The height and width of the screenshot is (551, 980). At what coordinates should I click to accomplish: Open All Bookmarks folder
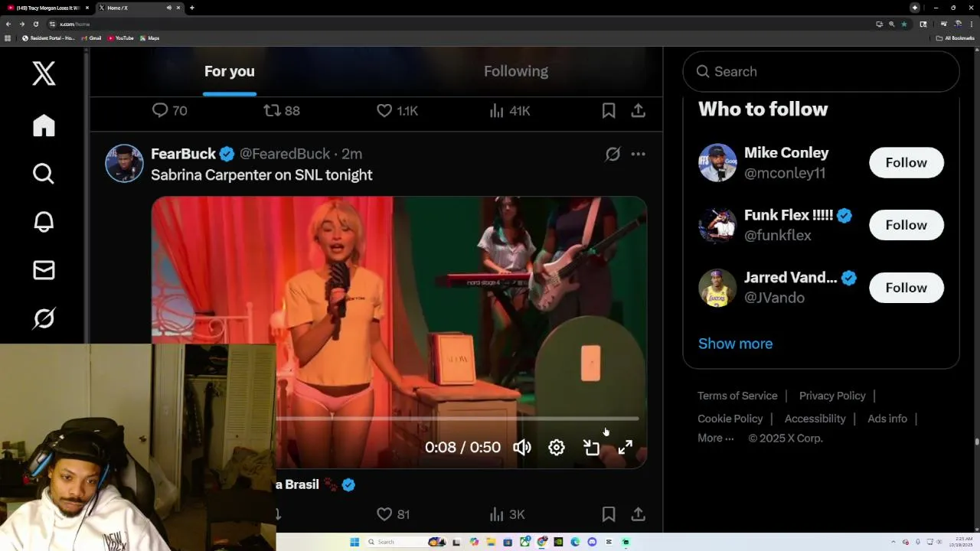coord(955,38)
